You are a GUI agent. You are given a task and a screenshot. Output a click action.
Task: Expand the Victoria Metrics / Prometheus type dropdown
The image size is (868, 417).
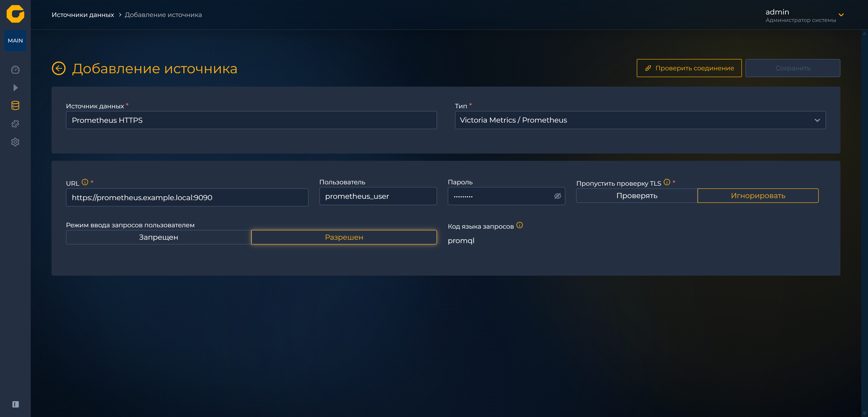coord(640,120)
